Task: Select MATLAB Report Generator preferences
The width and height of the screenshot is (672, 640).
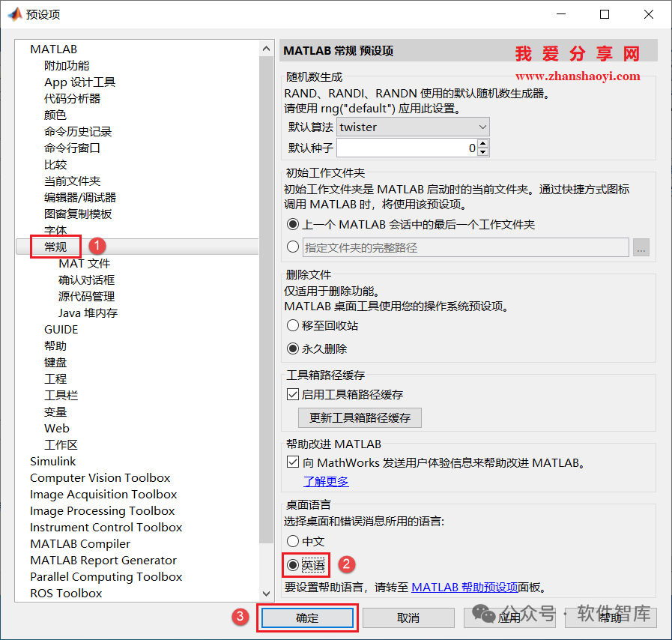Action: pos(103,561)
